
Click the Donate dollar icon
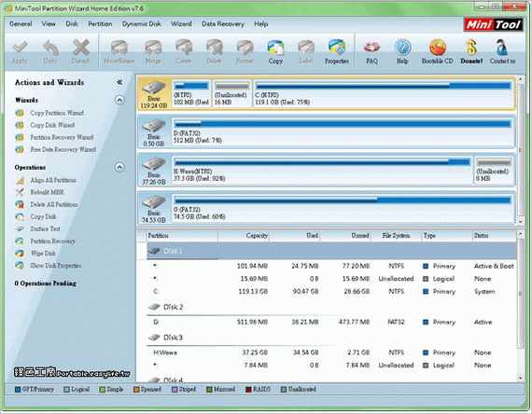(x=471, y=48)
